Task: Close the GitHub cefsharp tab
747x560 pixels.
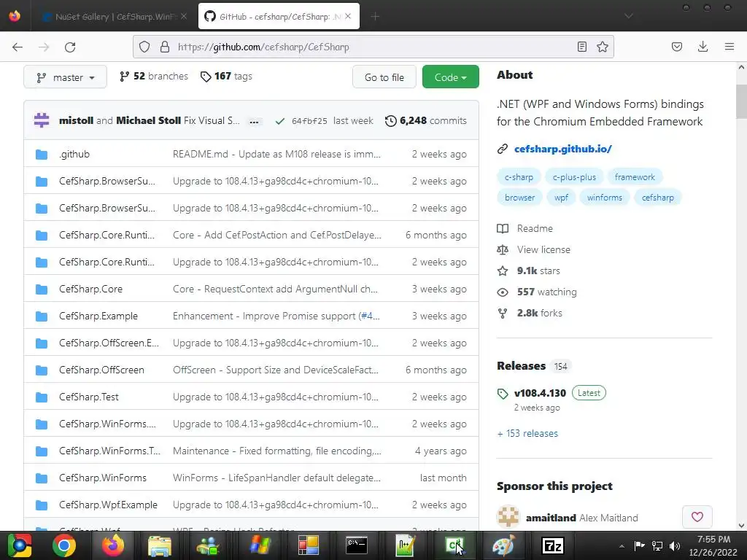Action: coord(348,16)
